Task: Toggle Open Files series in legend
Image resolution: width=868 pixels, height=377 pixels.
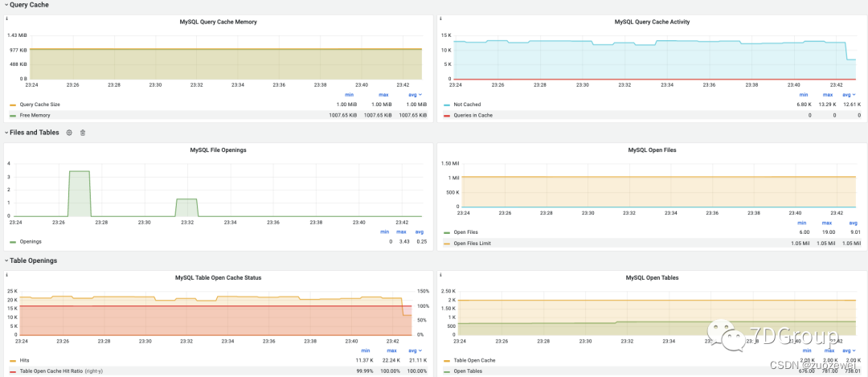Action: tap(465, 232)
